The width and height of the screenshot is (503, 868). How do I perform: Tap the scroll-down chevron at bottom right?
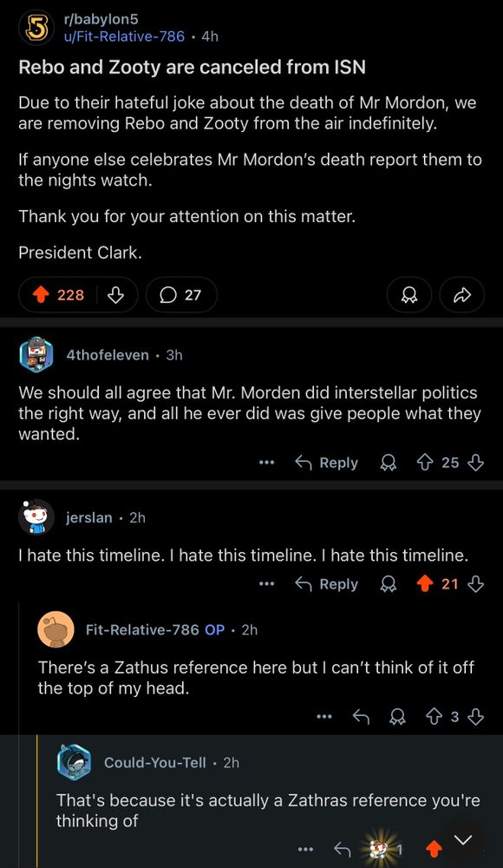click(462, 839)
